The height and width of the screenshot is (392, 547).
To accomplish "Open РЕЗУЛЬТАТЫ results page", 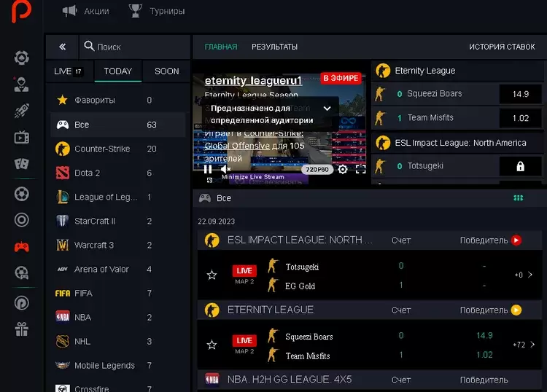I will click(274, 47).
